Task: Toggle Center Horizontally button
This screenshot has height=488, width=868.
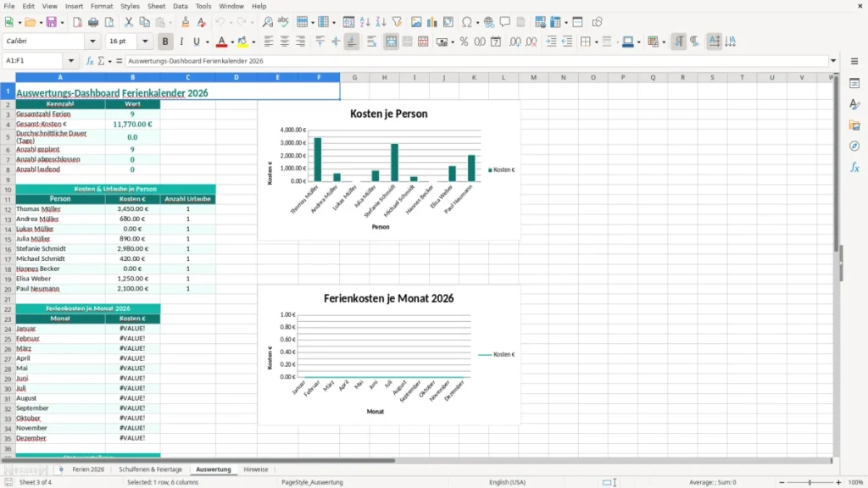Action: pyautogui.click(x=285, y=42)
